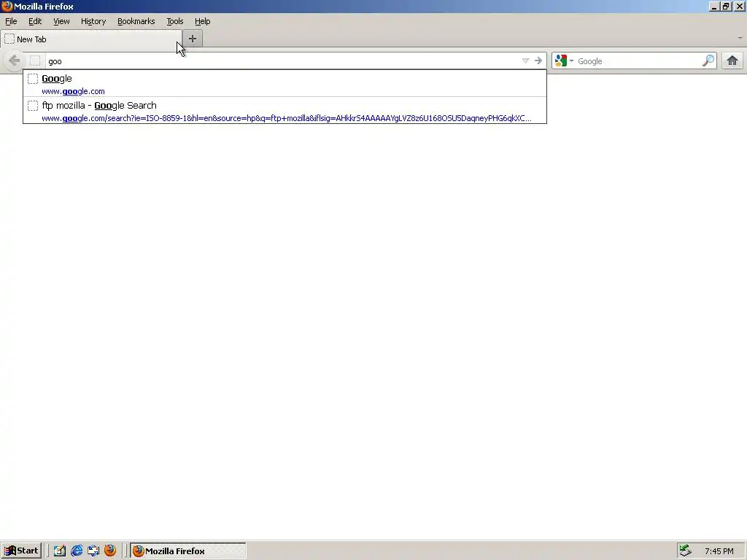This screenshot has width=747, height=560.
Task: Click into the address bar containing goo
Action: point(284,61)
